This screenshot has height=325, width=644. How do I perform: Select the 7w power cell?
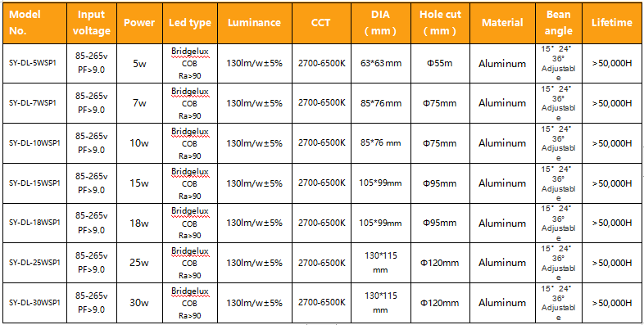139,103
